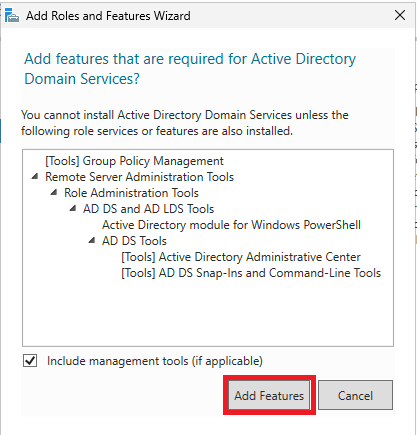Click the Add Features button

tap(269, 395)
